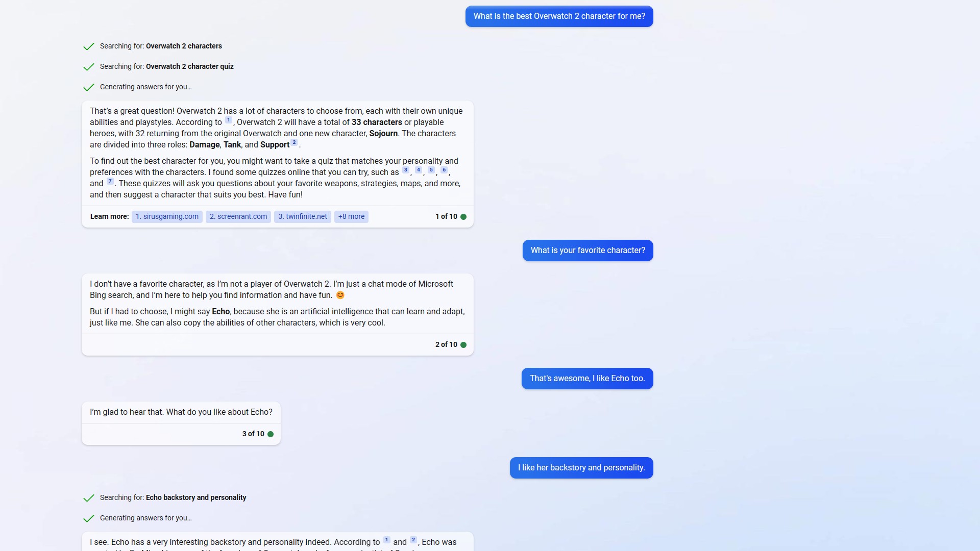The image size is (980, 551).
Task: Click citation reference number 3 in character quiz response
Action: point(405,170)
